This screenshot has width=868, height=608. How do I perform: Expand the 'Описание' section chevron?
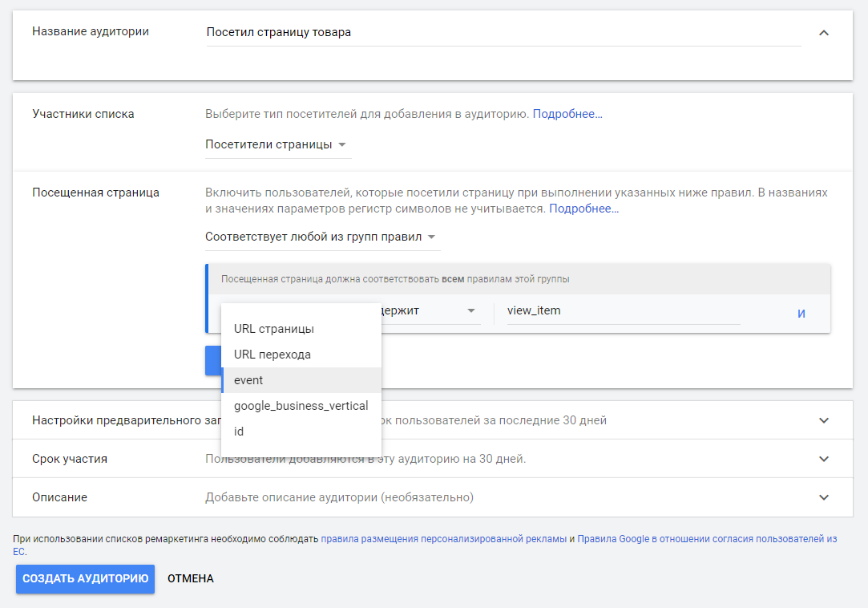[823, 497]
